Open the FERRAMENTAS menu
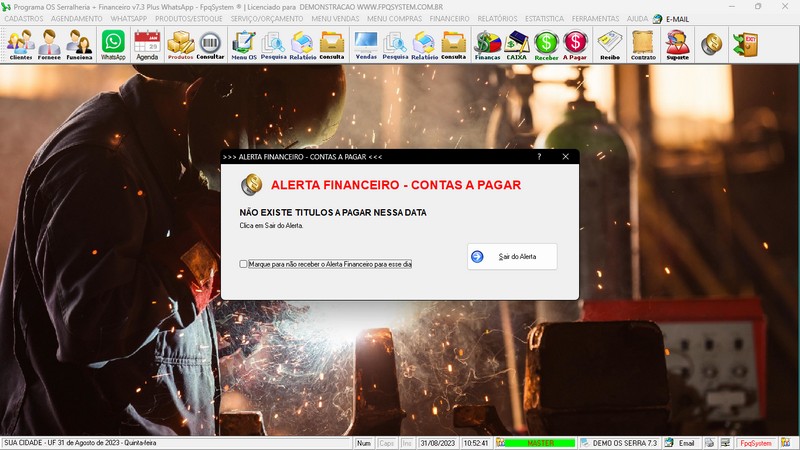This screenshot has height=450, width=800. point(595,18)
